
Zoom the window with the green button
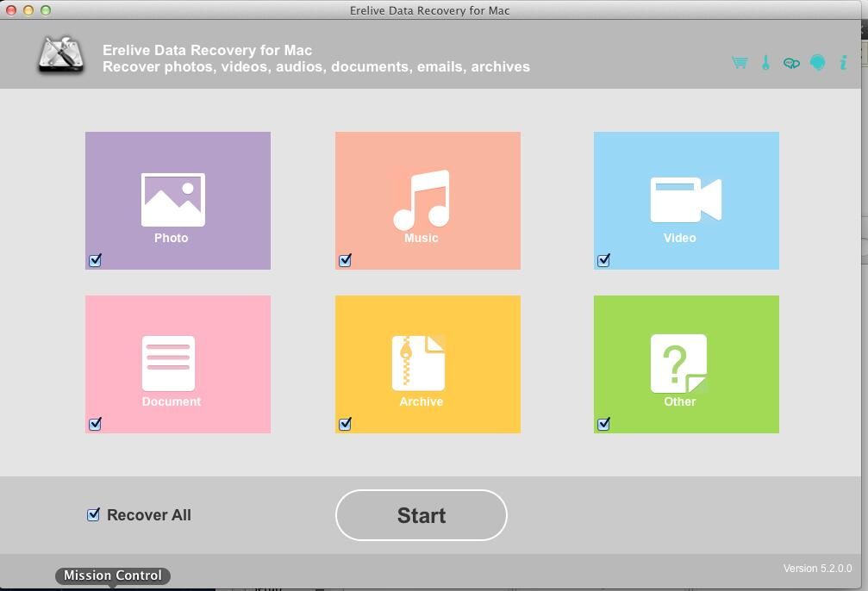(46, 10)
